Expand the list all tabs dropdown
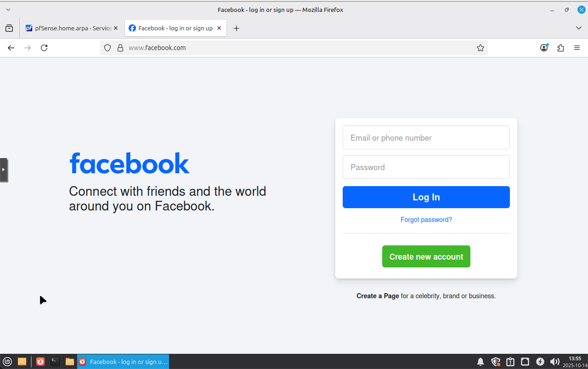This screenshot has width=588, height=369. tap(578, 28)
